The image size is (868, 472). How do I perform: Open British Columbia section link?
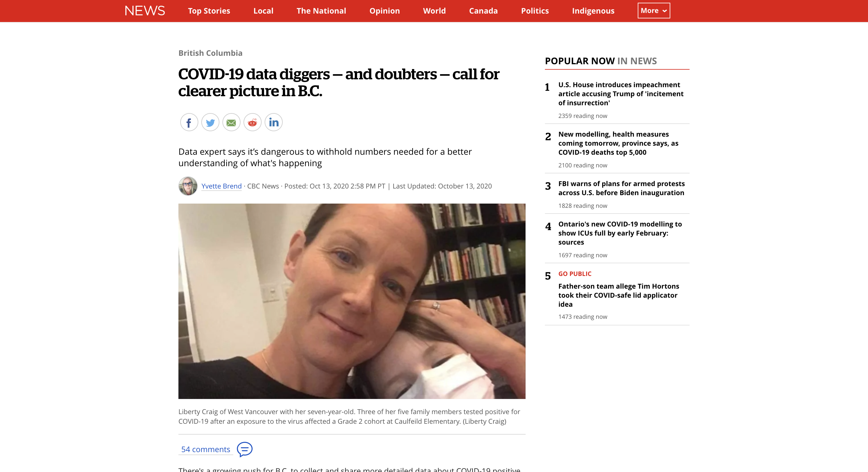(x=210, y=53)
